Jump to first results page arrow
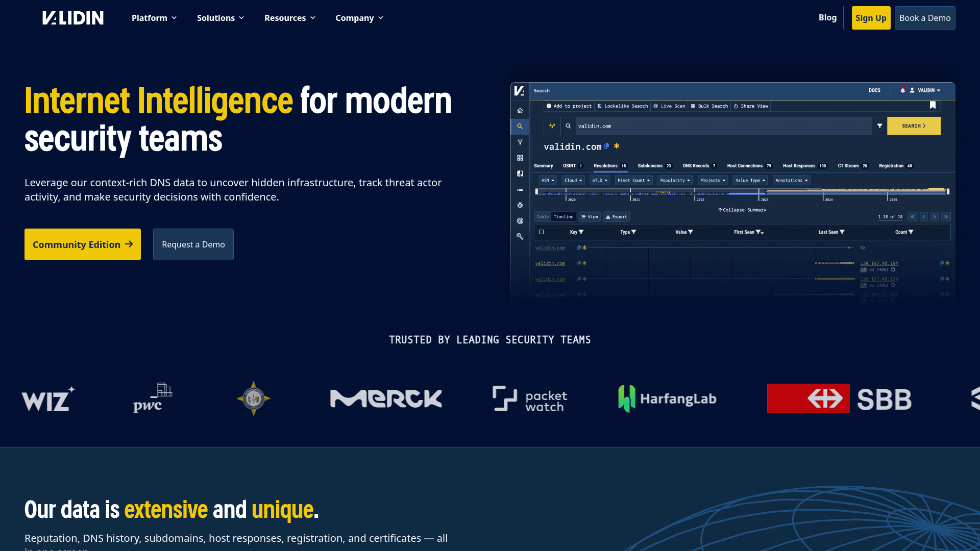The width and height of the screenshot is (980, 551). pos(912,217)
